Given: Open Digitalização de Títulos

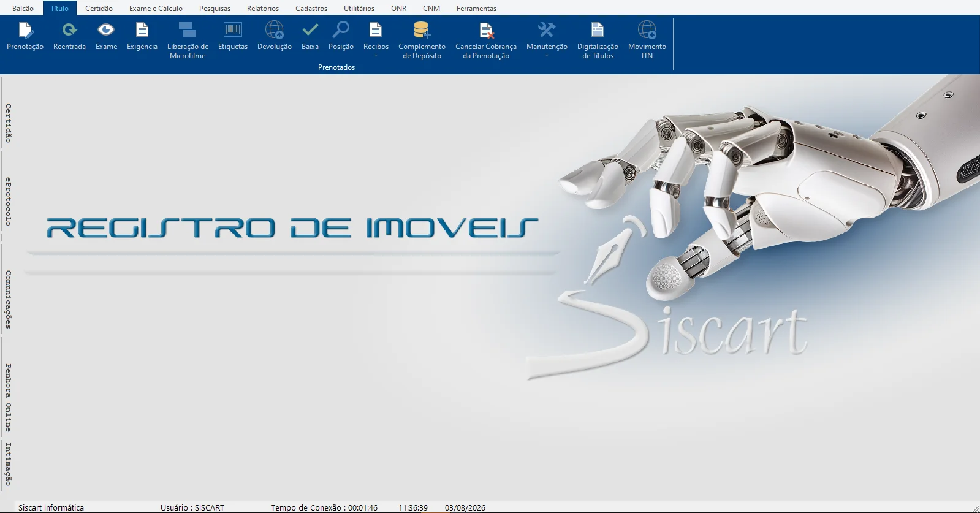Looking at the screenshot, I should point(598,40).
